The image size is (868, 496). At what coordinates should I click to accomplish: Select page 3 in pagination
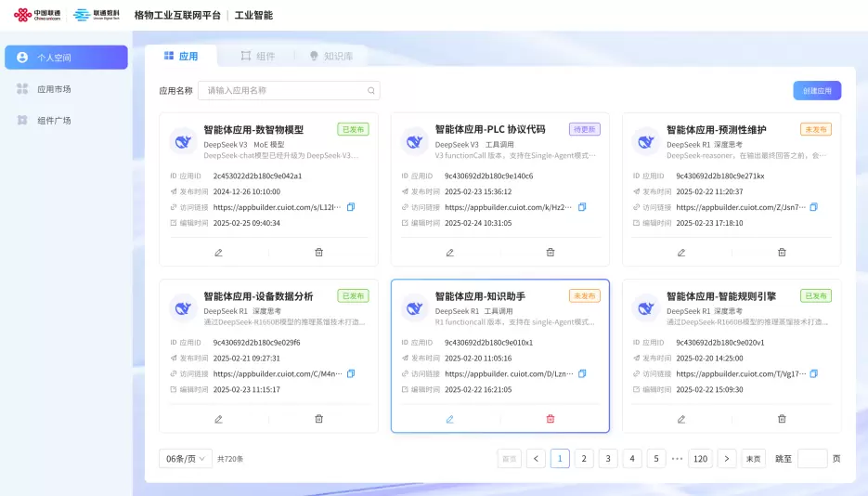(x=608, y=459)
